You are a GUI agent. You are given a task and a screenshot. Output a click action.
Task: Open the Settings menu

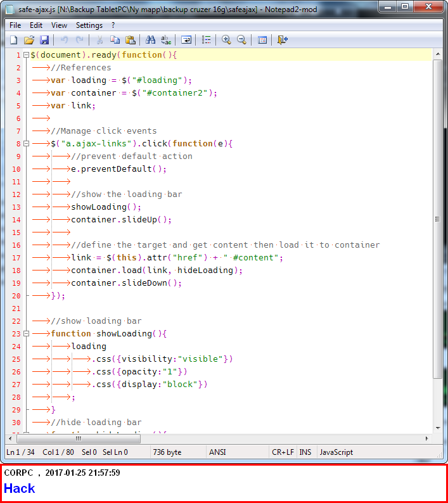coord(89,25)
